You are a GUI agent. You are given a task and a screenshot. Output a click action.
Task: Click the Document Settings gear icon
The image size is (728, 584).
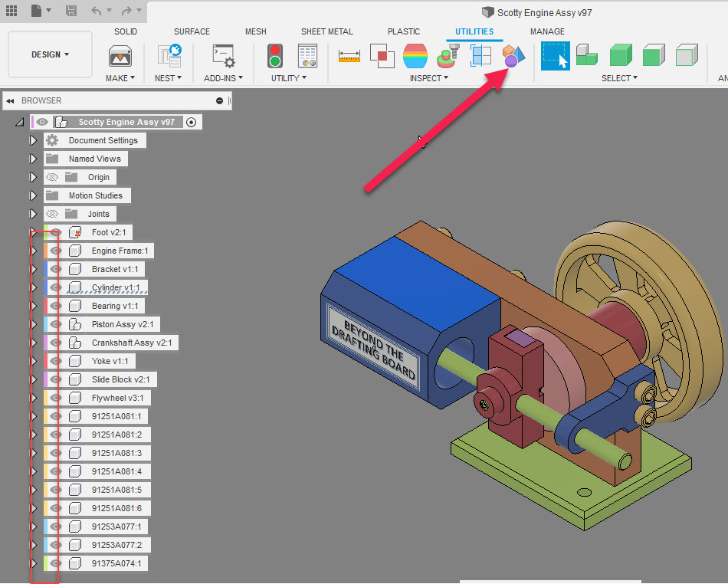[x=53, y=140]
